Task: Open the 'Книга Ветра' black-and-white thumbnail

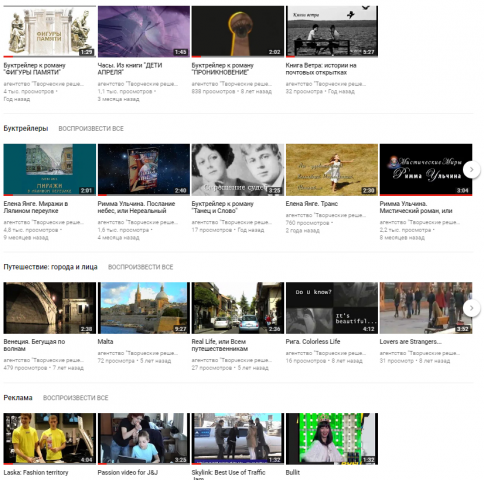Action: point(332,31)
